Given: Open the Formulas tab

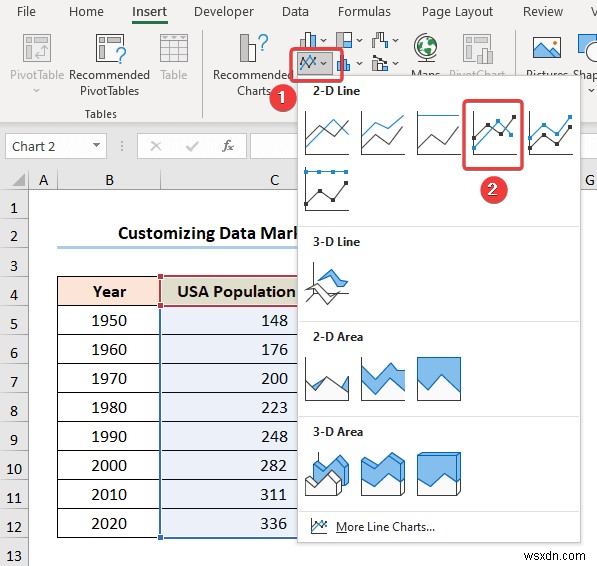Looking at the screenshot, I should pos(364,12).
